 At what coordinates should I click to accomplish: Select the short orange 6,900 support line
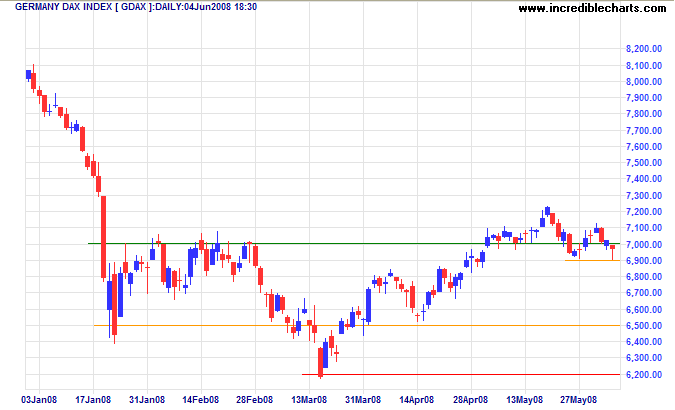coord(592,261)
